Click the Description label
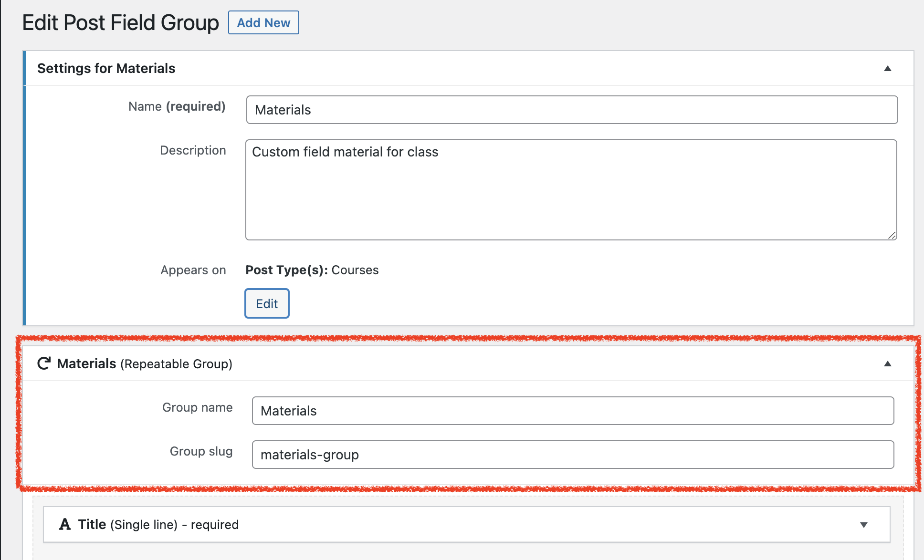The height and width of the screenshot is (560, 924). point(193,150)
